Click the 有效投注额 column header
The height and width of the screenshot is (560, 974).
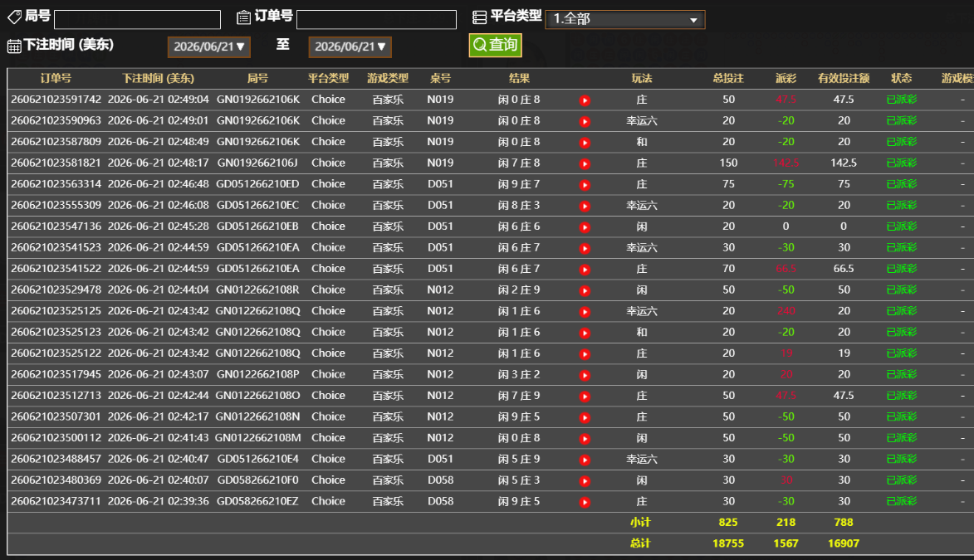(x=844, y=78)
